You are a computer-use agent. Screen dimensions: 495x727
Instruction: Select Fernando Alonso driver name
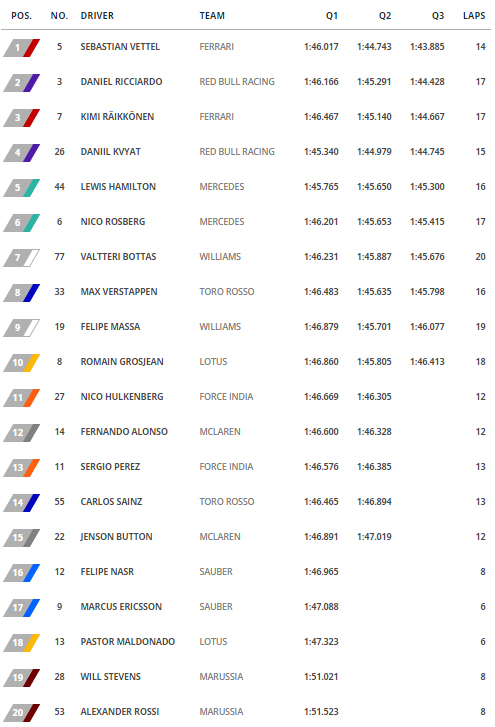[x=124, y=432]
